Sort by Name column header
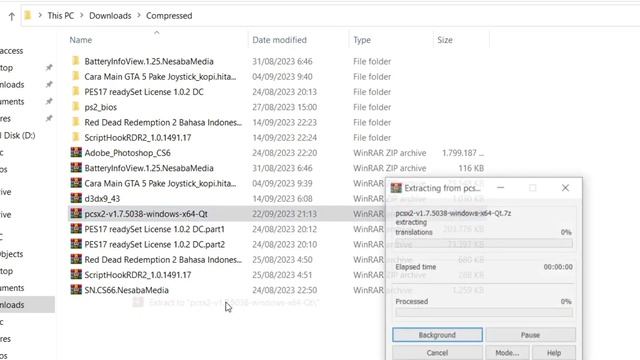This screenshot has width=640, height=360. tap(80, 40)
